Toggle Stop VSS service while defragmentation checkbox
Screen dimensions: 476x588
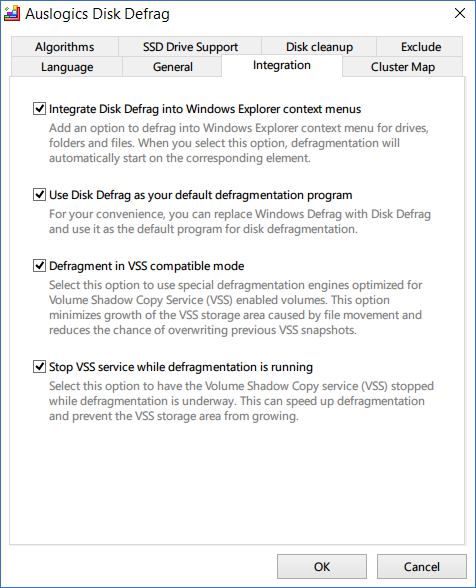click(39, 366)
